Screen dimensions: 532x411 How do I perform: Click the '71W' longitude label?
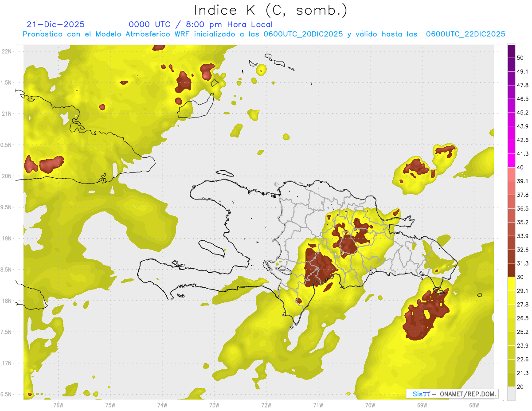pos(318,405)
